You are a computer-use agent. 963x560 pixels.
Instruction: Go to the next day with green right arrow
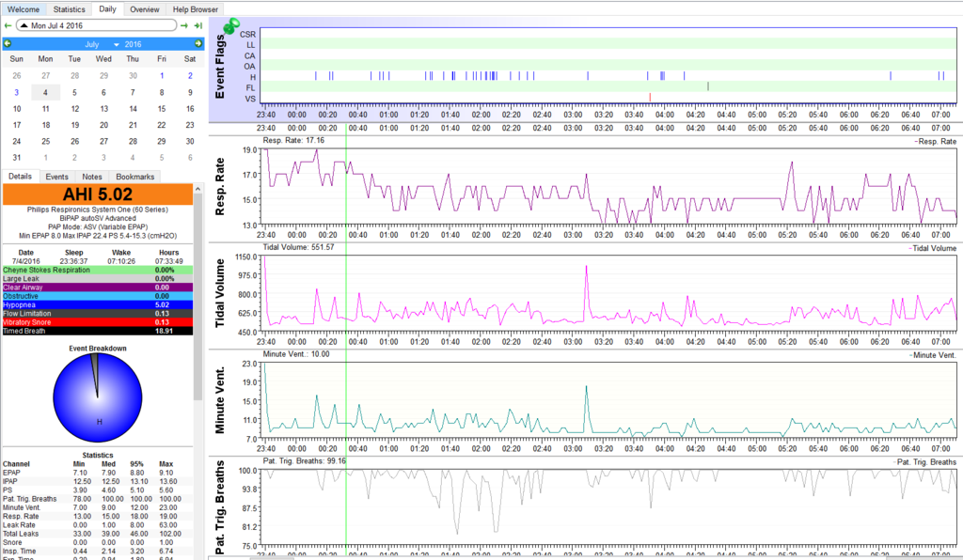[185, 25]
